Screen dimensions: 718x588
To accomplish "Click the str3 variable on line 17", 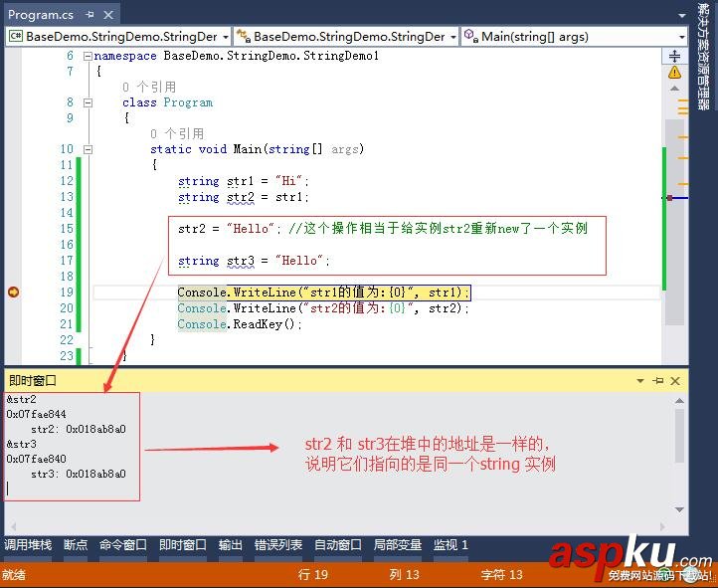I will click(241, 261).
